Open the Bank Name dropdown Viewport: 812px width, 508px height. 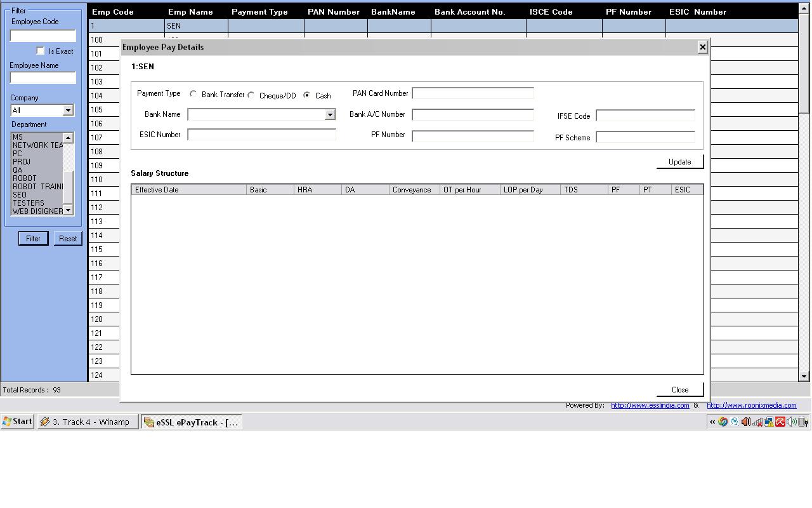(x=330, y=115)
